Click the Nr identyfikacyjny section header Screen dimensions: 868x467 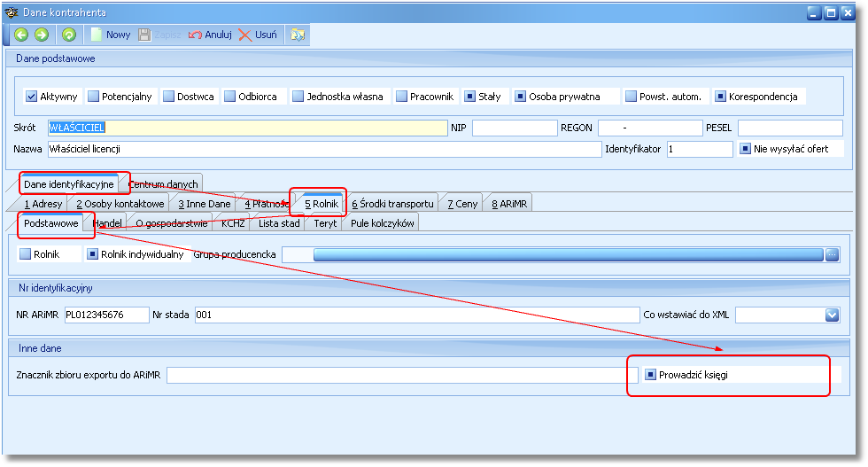pyautogui.click(x=429, y=288)
